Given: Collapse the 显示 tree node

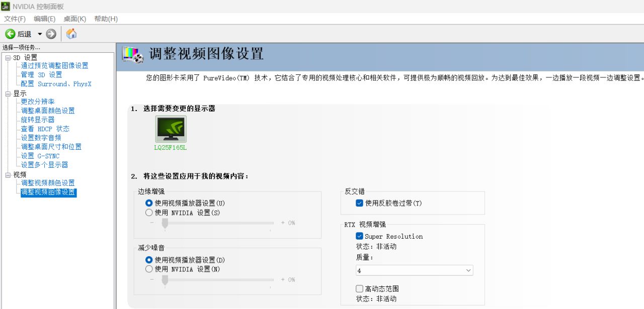Looking at the screenshot, I should click(x=8, y=94).
